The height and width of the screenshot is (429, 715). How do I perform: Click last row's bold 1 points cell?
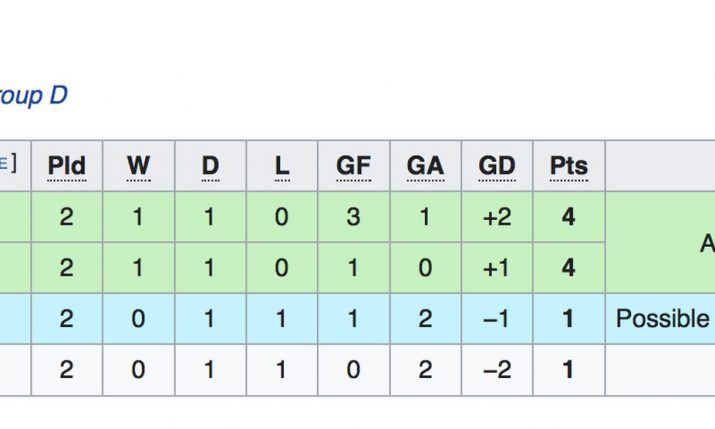pyautogui.click(x=569, y=370)
